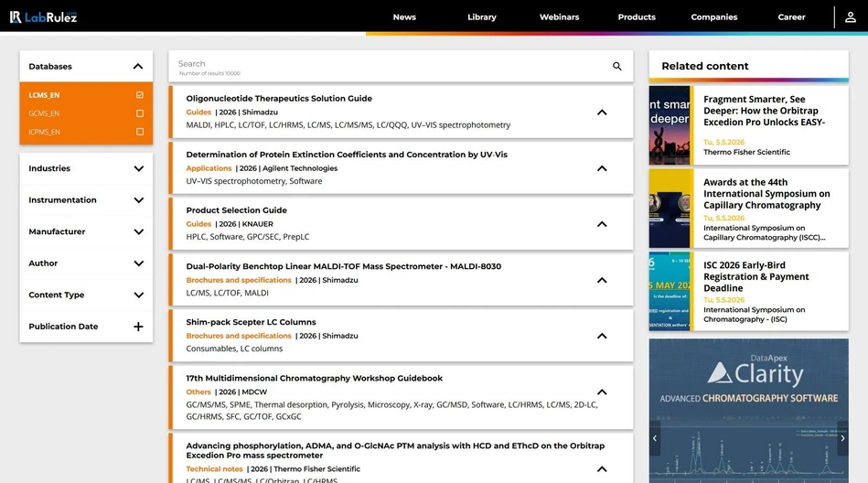
Task: Click 'Guides' label on Oligonucleotide entry
Action: click(x=198, y=112)
